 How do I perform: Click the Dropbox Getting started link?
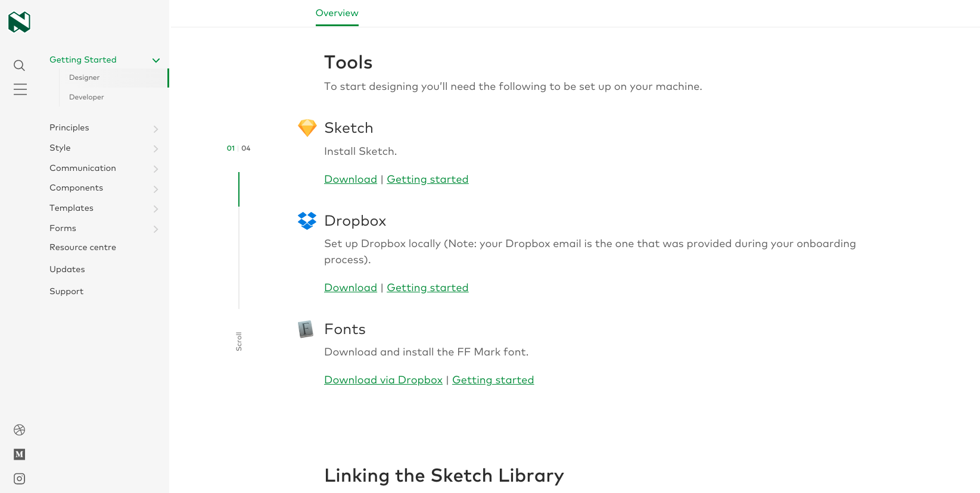pyautogui.click(x=427, y=288)
